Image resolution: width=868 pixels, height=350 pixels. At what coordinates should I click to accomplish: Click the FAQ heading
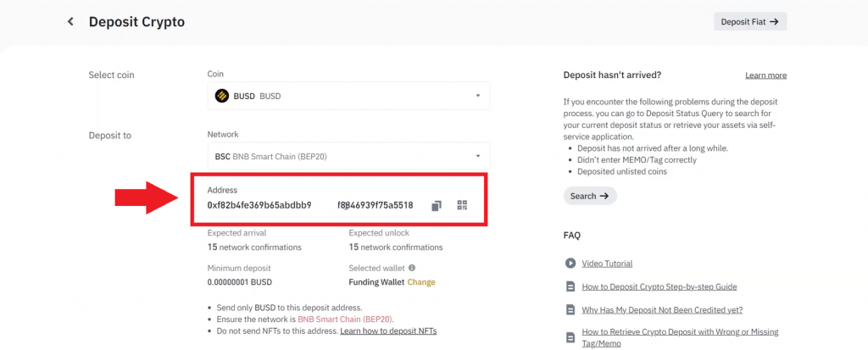coord(572,236)
